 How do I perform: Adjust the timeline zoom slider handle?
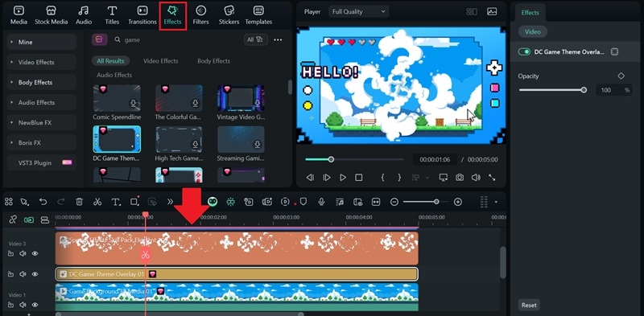tap(436, 202)
